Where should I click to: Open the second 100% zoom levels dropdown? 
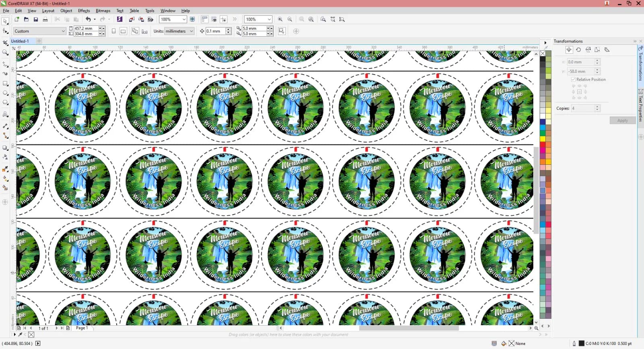[x=269, y=19]
